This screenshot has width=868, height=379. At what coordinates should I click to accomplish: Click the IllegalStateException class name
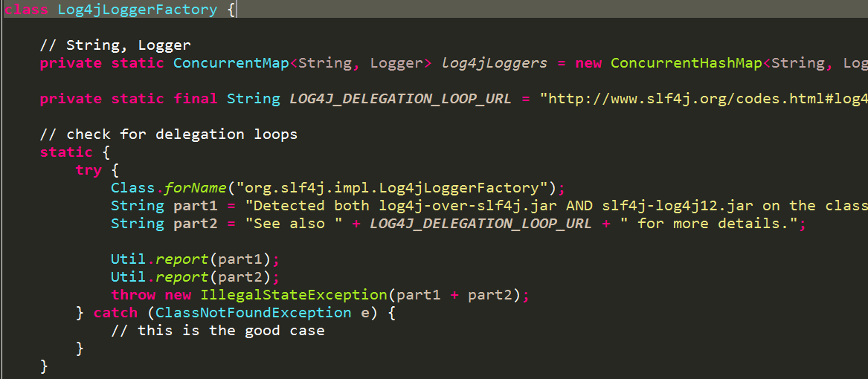[294, 295]
